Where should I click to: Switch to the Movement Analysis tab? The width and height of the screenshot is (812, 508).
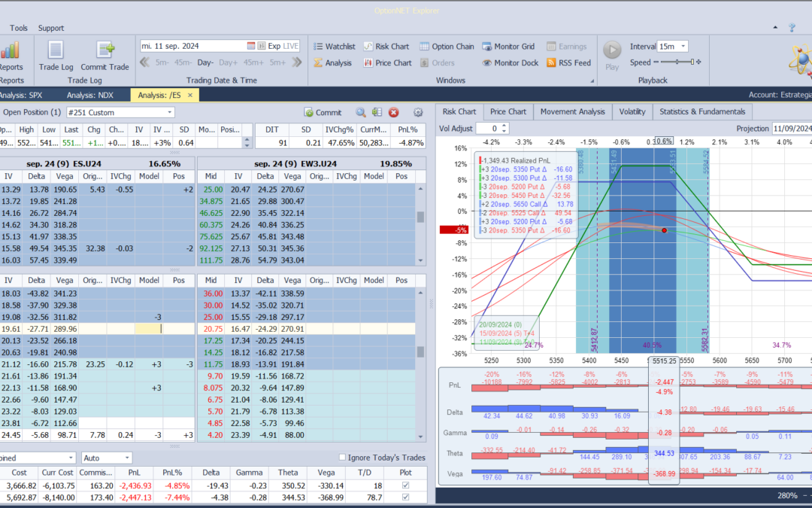[572, 112]
